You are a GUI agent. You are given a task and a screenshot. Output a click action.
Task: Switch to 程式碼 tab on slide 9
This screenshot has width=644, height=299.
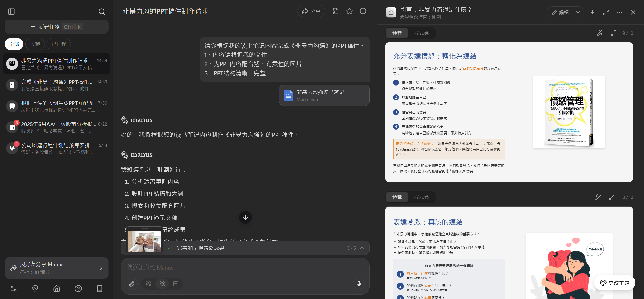421,33
